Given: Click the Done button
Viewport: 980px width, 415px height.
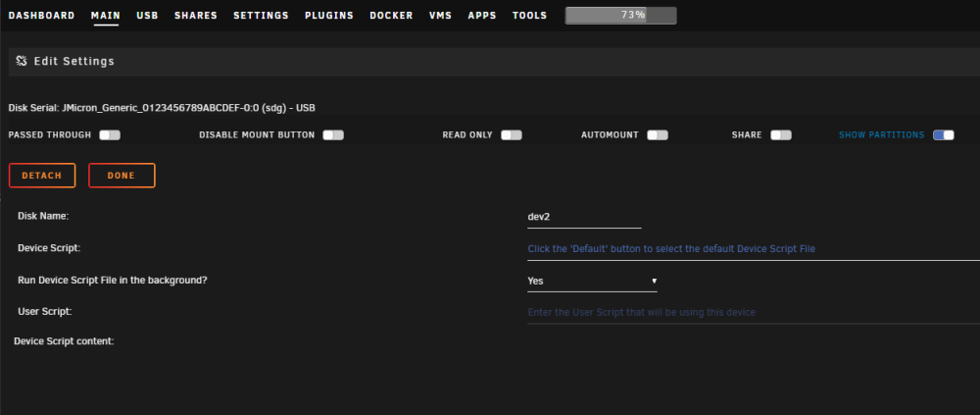Looking at the screenshot, I should [122, 176].
